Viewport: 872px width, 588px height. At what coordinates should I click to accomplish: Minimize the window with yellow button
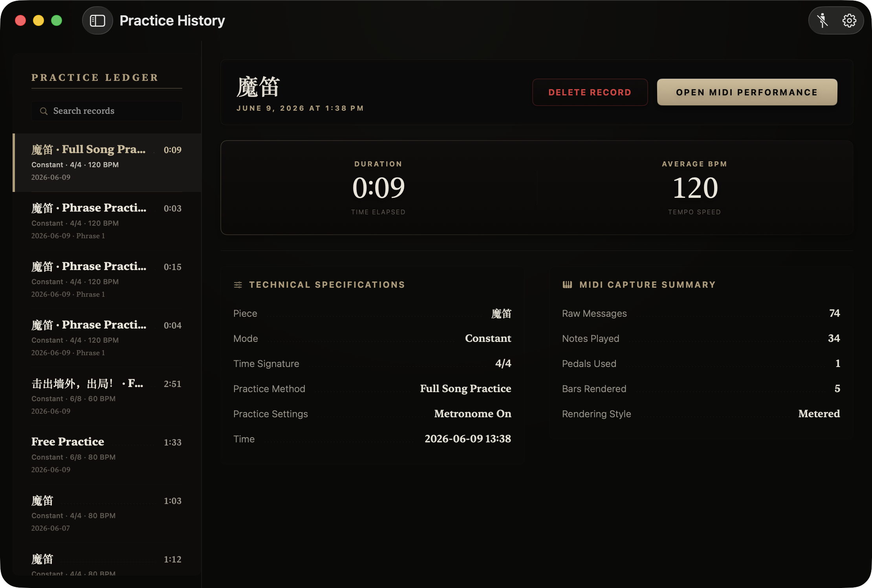pos(38,20)
